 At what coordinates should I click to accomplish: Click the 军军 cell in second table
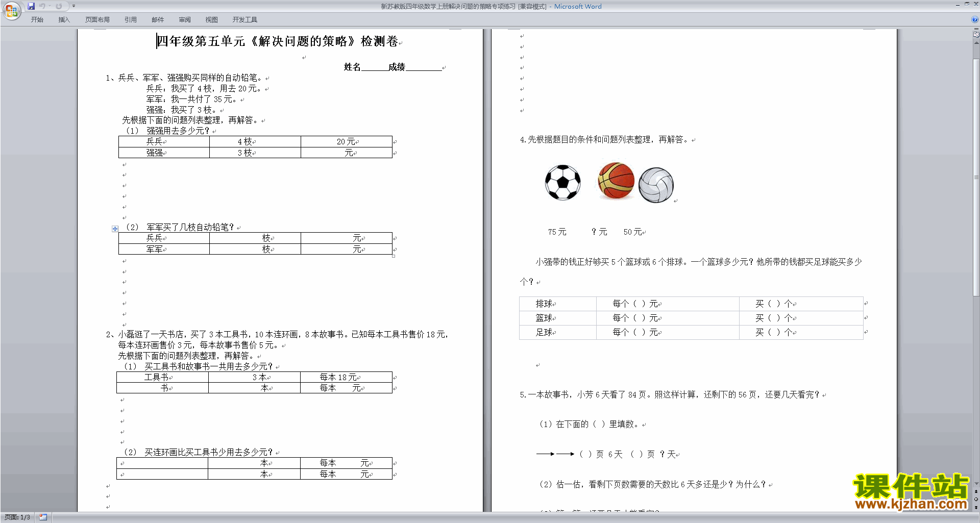click(164, 249)
